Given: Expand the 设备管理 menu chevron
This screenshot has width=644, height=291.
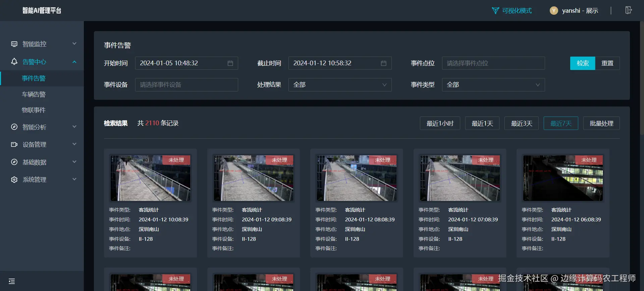Looking at the screenshot, I should (x=74, y=144).
